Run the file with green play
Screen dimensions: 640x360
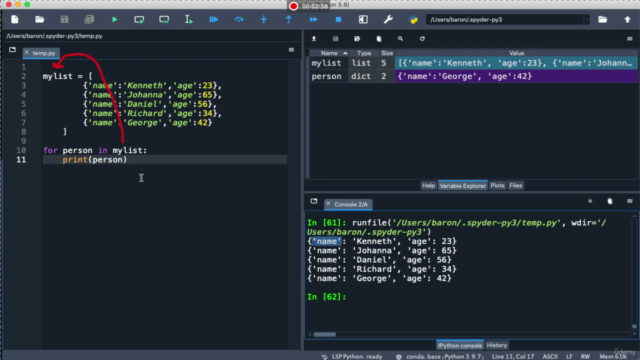pos(114,19)
